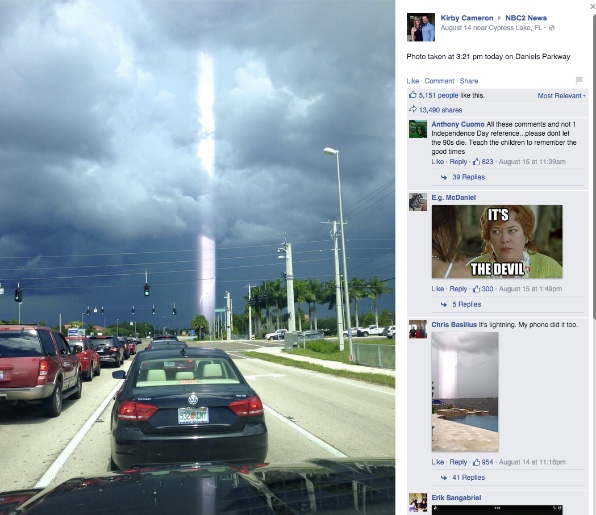Open the Kirby Cameron profile name link

(467, 18)
